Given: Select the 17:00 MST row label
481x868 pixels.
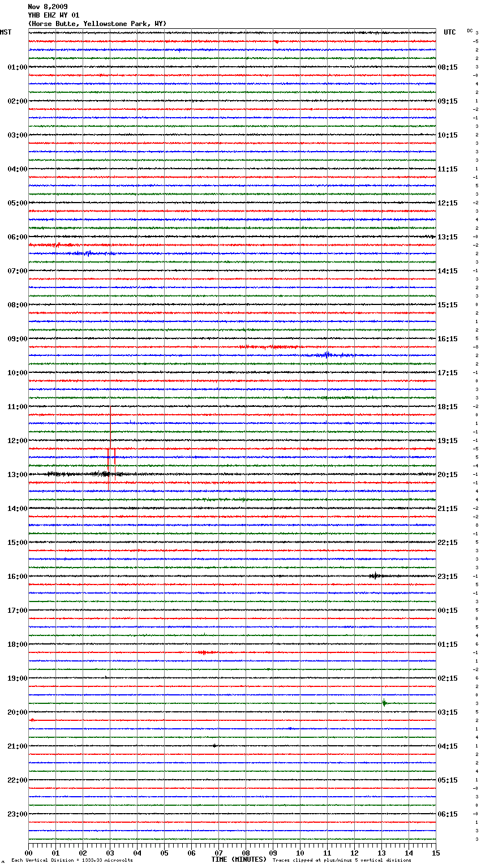Looking at the screenshot, I should (x=18, y=611).
